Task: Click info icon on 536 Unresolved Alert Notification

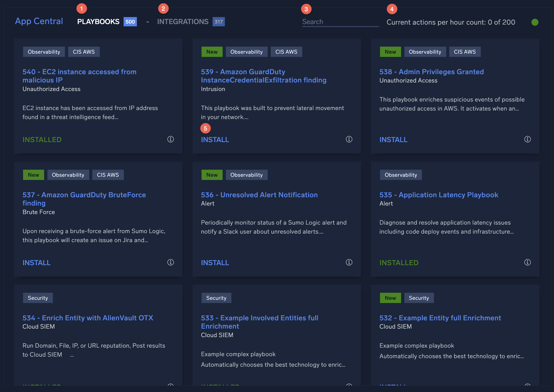Action: [x=349, y=262]
